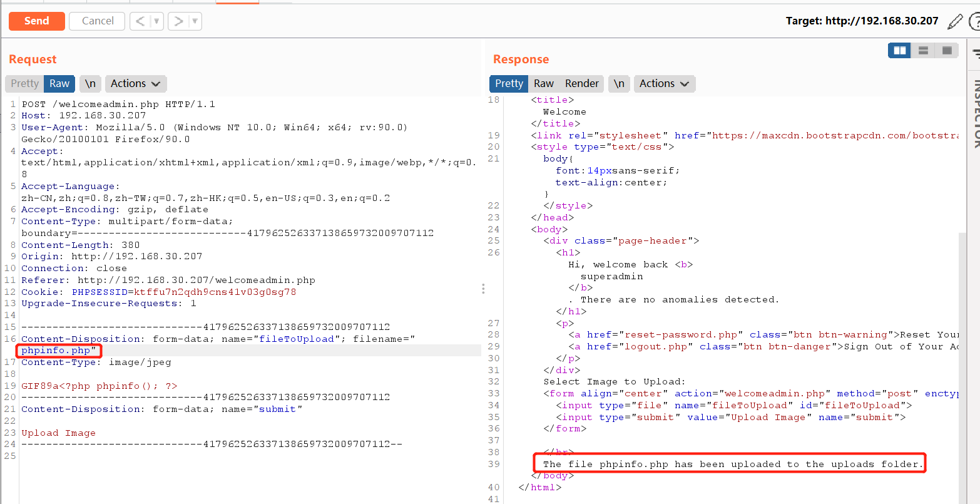The width and height of the screenshot is (980, 504).
Task: Click the GIF89a php payload line
Action: tap(100, 386)
